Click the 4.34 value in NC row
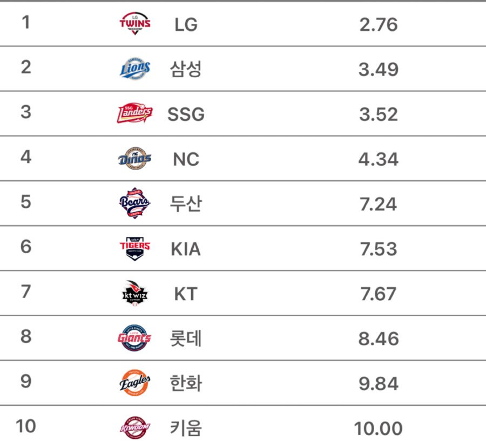The height and width of the screenshot is (448, 486). click(x=379, y=159)
